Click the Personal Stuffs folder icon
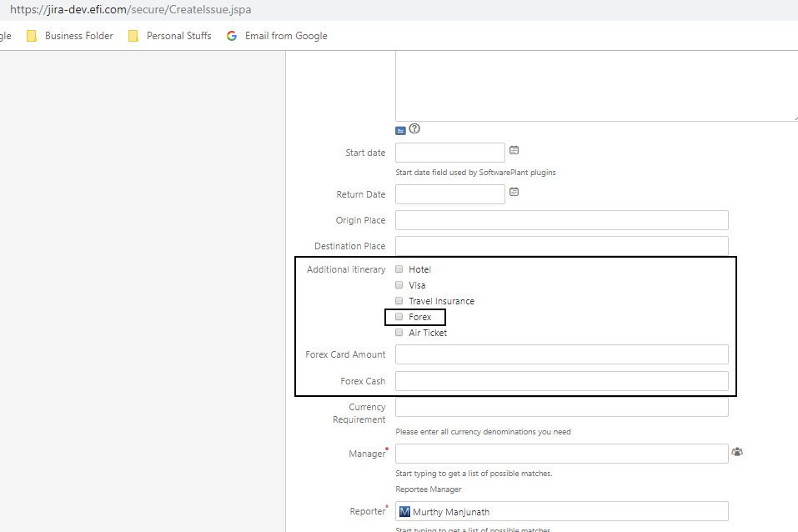Screen dimensions: 798x532 click(133, 36)
